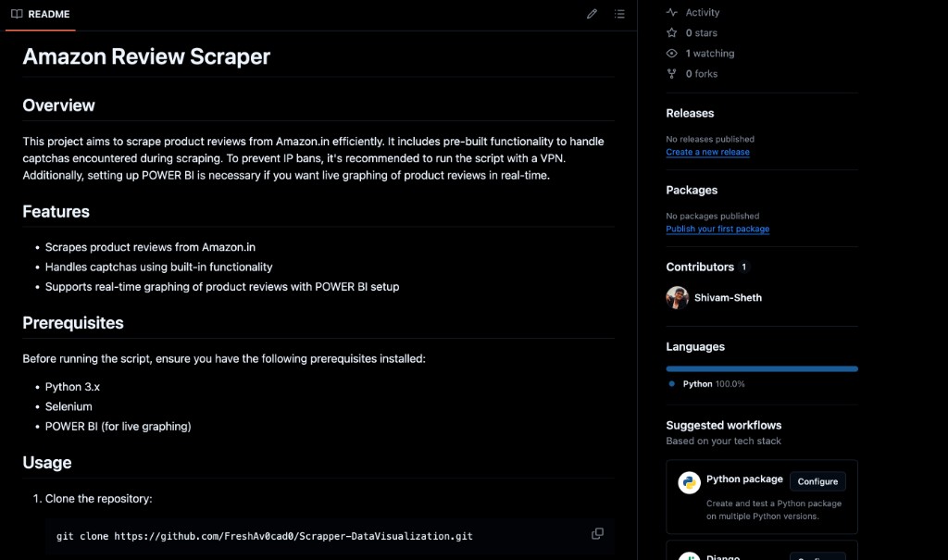Screen dimensions: 948x560
Task: Click 'Scrapes product reviews from Amazon.in' bullet
Action: (x=150, y=247)
